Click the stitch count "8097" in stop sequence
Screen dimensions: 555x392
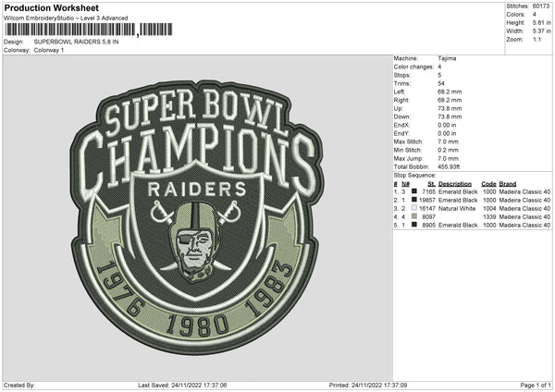[x=428, y=217]
